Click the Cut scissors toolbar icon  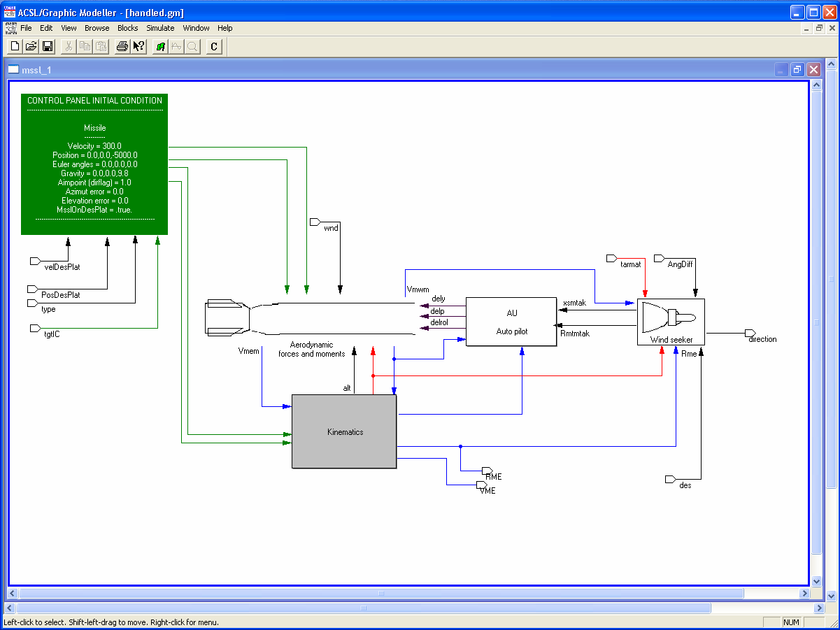click(69, 46)
